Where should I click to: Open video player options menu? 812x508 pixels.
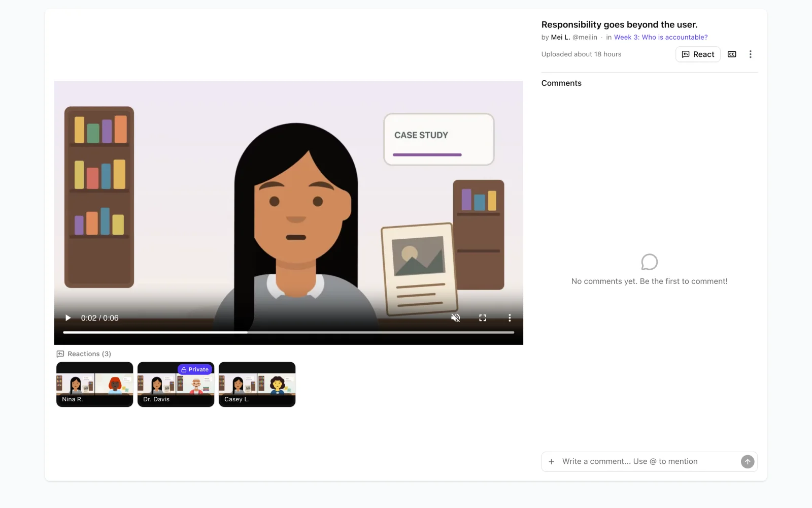point(510,318)
